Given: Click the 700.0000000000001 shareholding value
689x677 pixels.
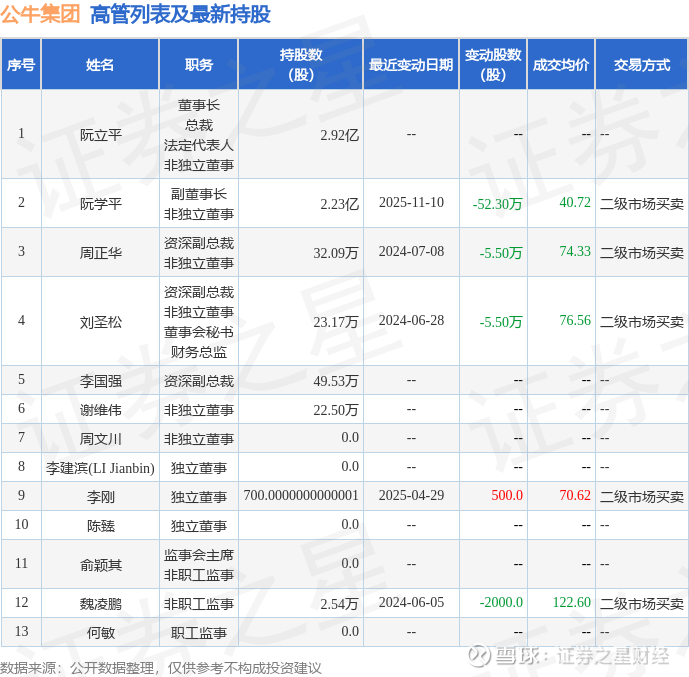Looking at the screenshot, I should point(301,496).
